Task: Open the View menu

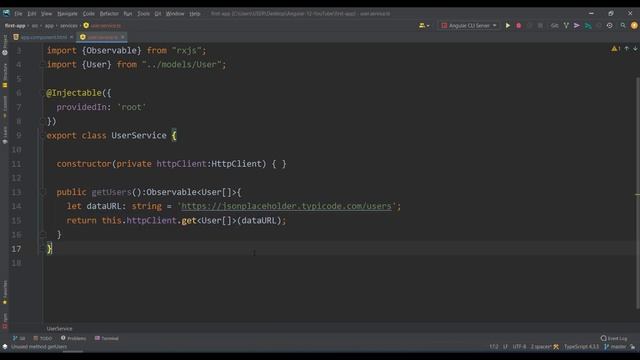Action: tap(47, 13)
